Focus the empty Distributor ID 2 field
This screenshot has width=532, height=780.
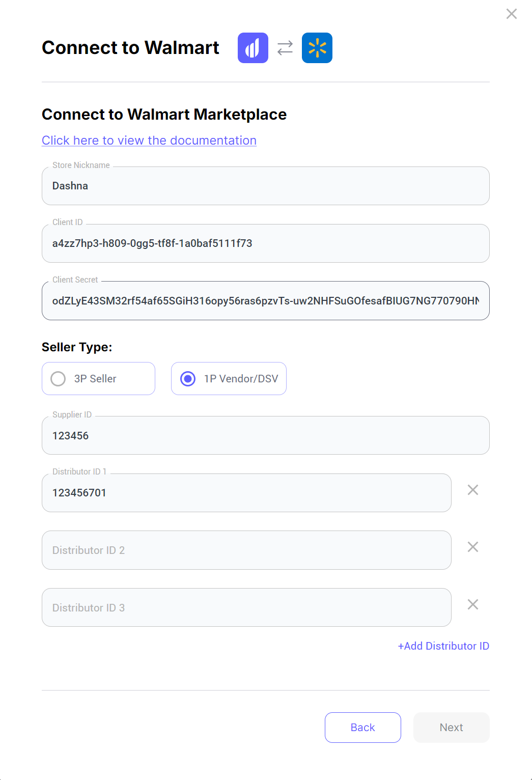click(246, 550)
